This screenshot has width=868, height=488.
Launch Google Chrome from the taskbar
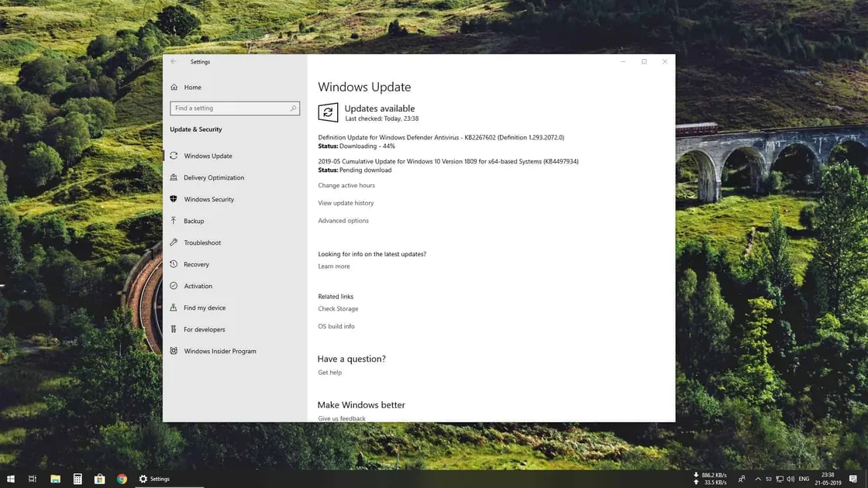[x=122, y=479]
